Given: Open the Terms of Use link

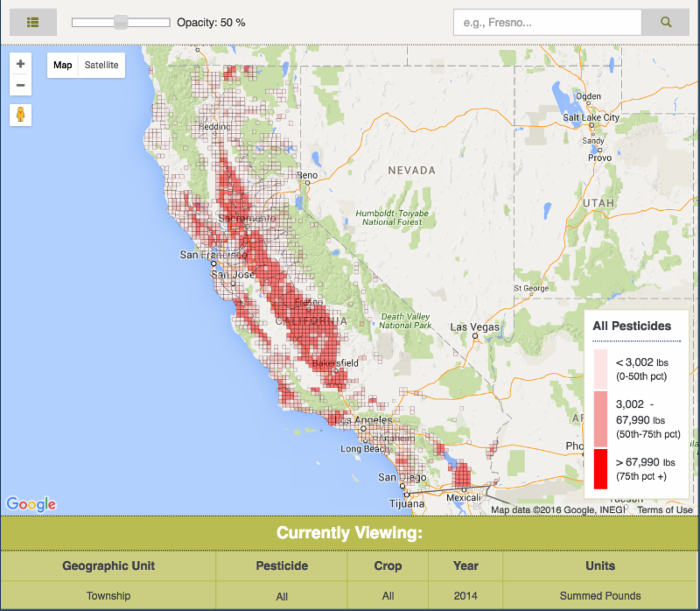Looking at the screenshot, I should point(664,510).
